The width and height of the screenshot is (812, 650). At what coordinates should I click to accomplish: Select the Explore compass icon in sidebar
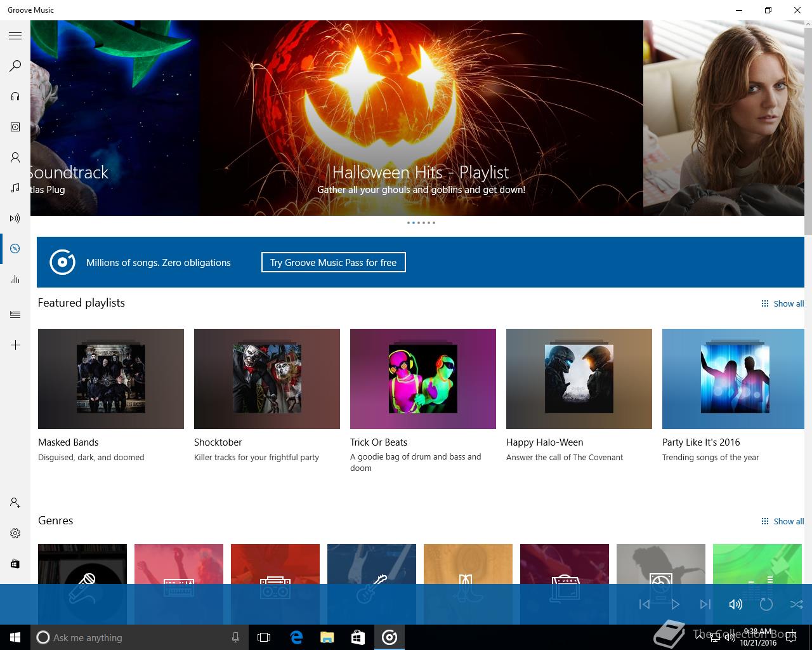point(15,249)
